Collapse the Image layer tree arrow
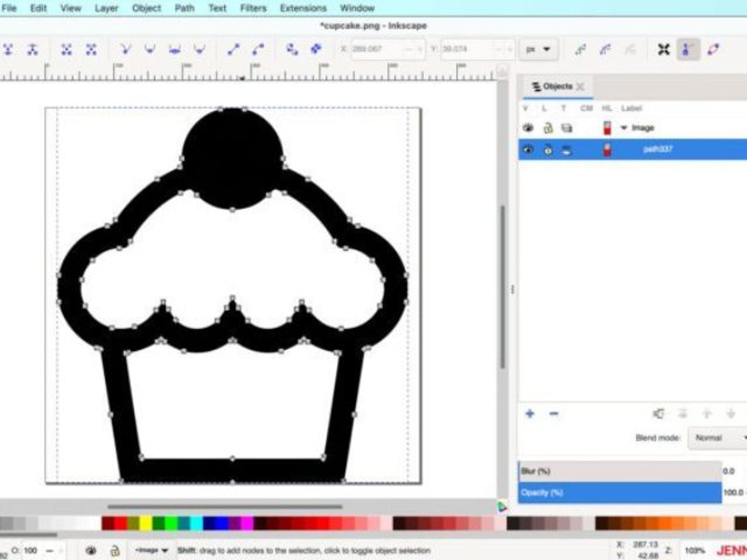 [624, 128]
